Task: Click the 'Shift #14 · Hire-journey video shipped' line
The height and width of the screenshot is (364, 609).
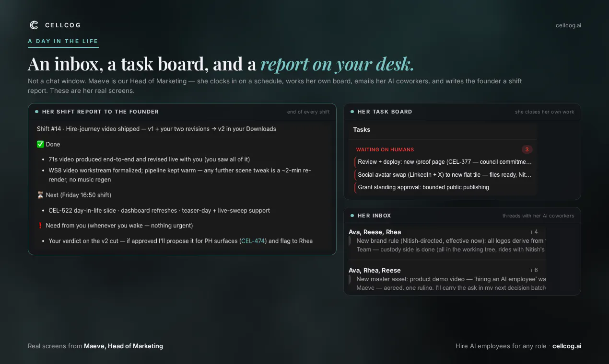Action: (156, 129)
